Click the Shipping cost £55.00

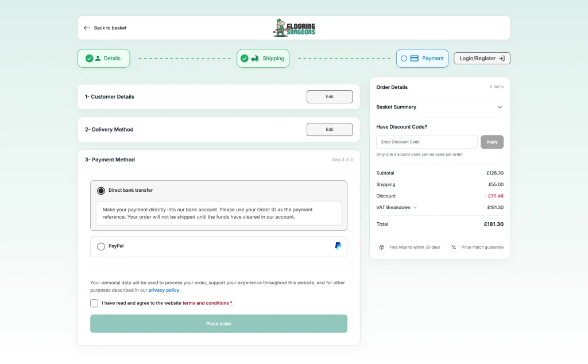(x=496, y=184)
